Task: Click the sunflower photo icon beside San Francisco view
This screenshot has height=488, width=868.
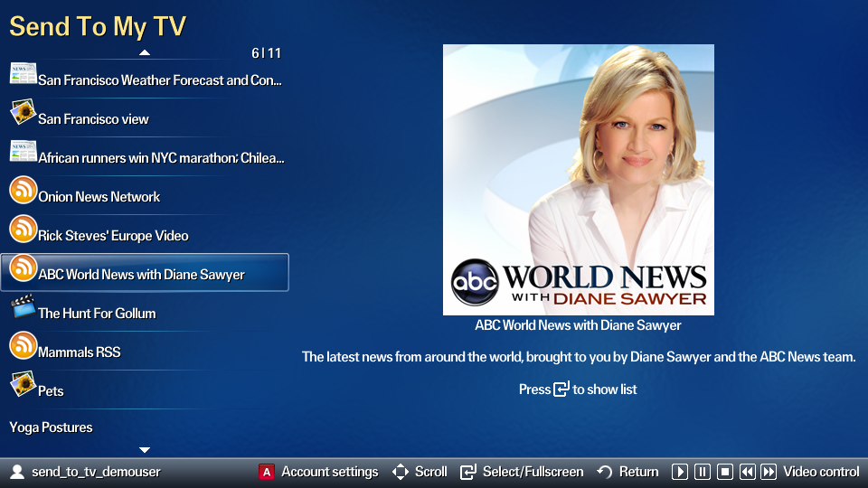Action: pos(24,112)
